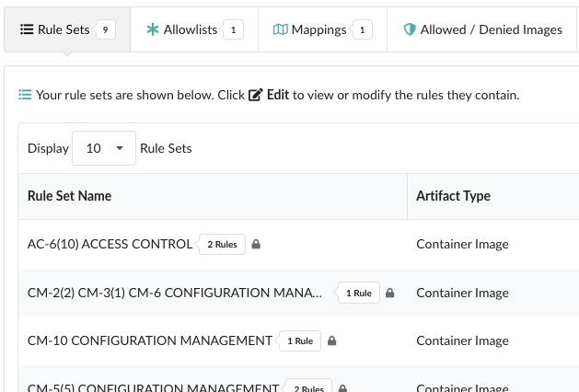Select the AC-6(10) ACCESS CONTROL rule set name

(x=110, y=245)
